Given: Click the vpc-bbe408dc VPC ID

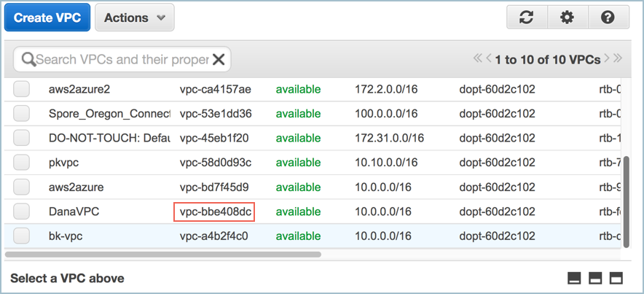Looking at the screenshot, I should (215, 212).
